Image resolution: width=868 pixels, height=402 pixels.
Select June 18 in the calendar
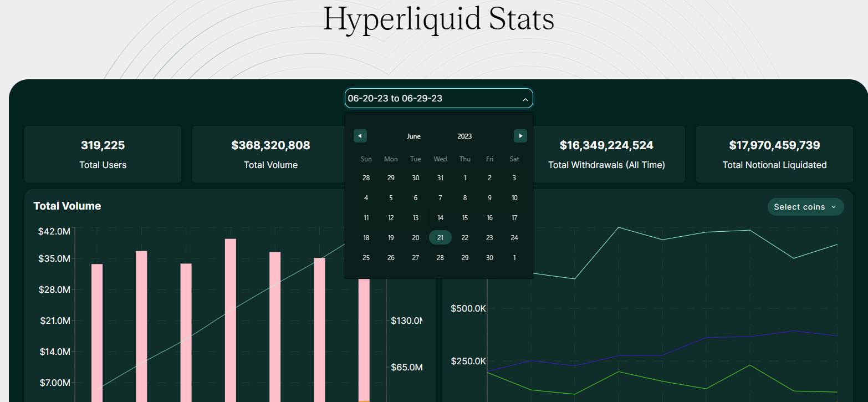click(x=366, y=237)
